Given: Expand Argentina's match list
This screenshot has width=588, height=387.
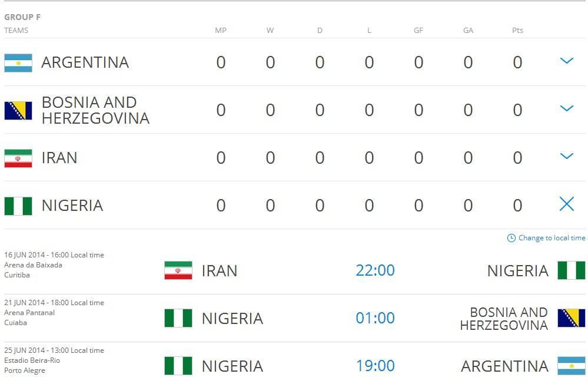Looking at the screenshot, I should tap(566, 61).
